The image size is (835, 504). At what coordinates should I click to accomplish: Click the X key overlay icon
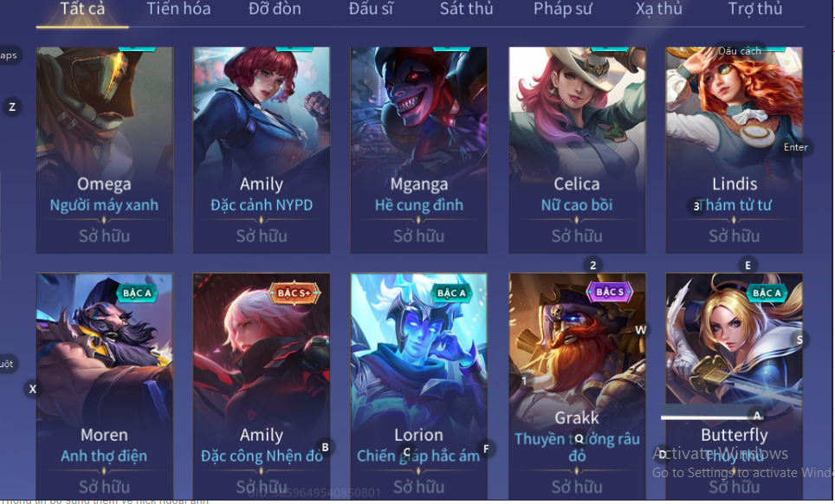33,389
